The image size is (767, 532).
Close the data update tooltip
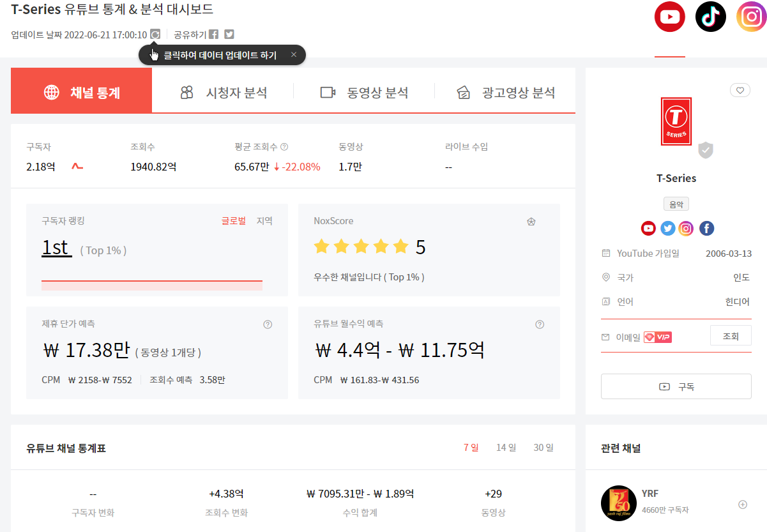(x=294, y=55)
